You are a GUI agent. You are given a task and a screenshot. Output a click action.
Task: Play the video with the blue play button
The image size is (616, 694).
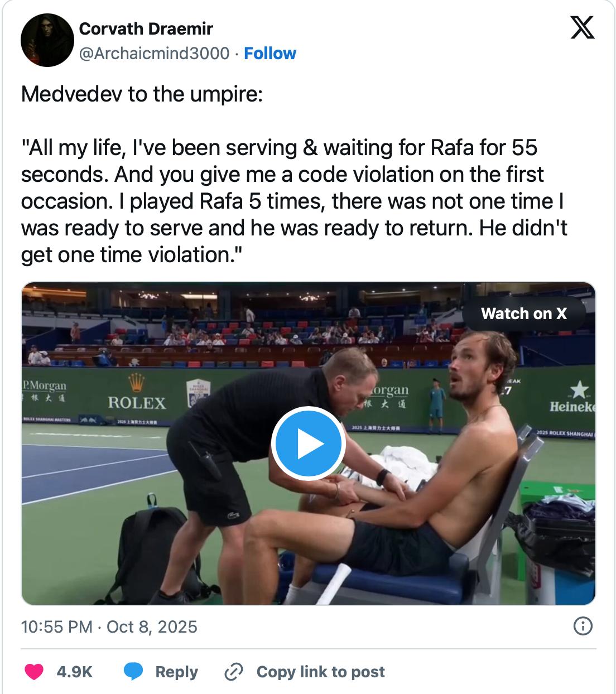click(308, 444)
